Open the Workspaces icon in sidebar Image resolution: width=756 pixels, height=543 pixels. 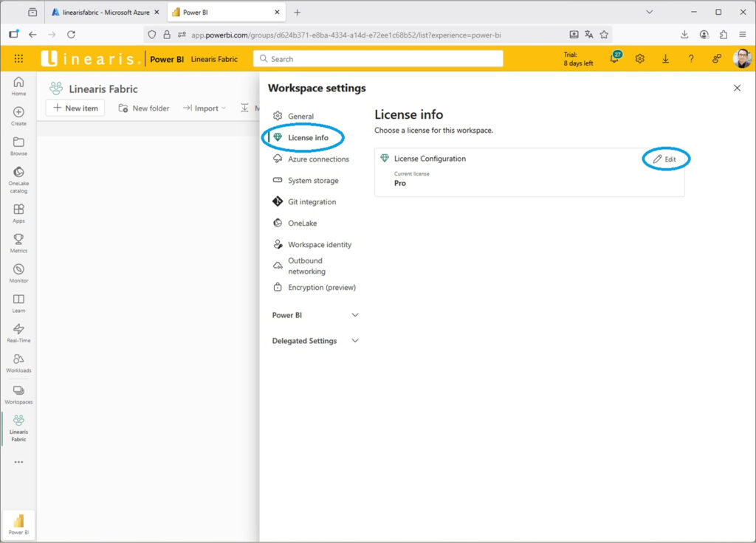[18, 395]
